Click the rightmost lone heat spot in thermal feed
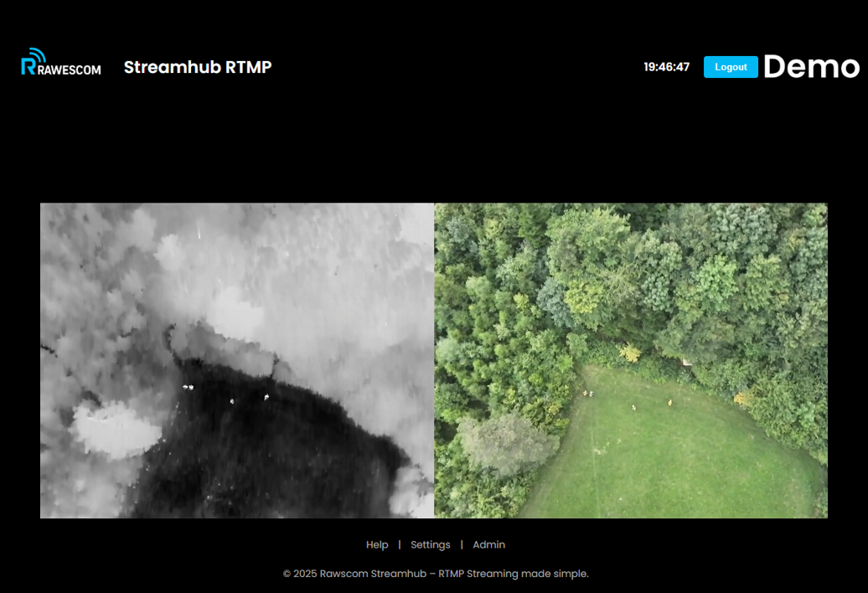 tap(266, 397)
